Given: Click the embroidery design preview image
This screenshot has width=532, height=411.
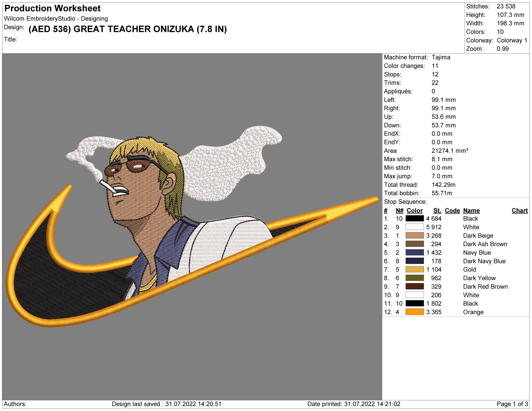Looking at the screenshot, I should 192,227.
